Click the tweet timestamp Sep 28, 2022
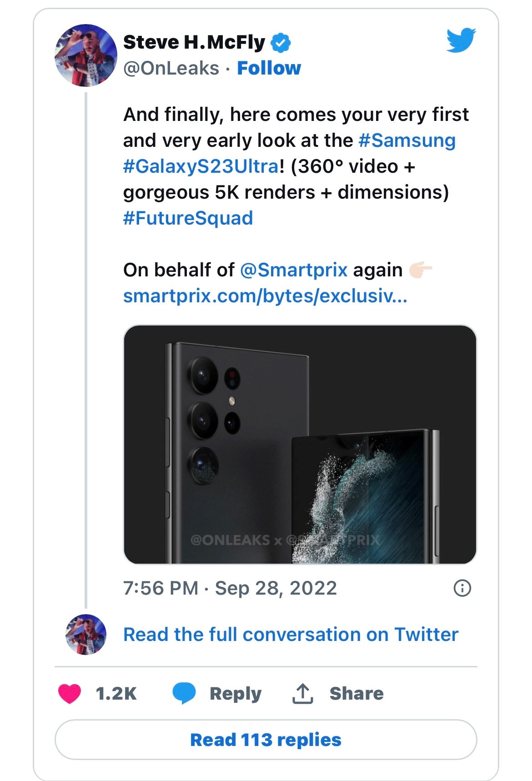 pyautogui.click(x=230, y=588)
